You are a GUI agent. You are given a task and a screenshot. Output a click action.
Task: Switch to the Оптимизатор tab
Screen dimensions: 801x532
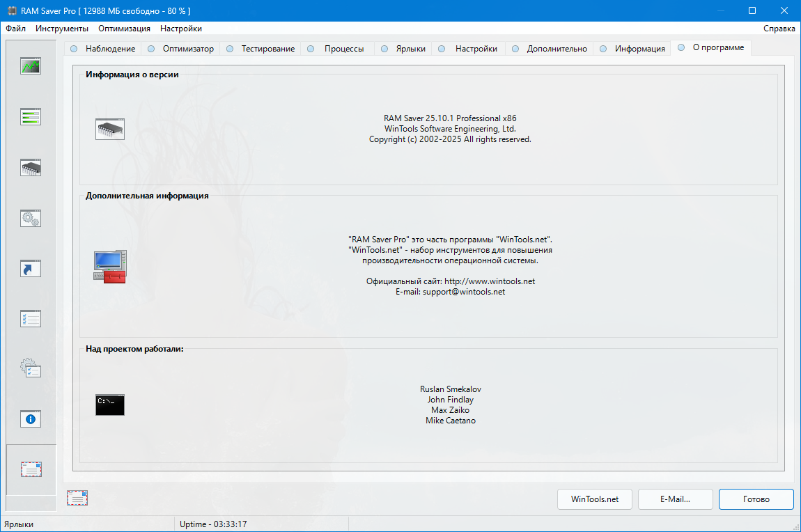tap(181, 49)
